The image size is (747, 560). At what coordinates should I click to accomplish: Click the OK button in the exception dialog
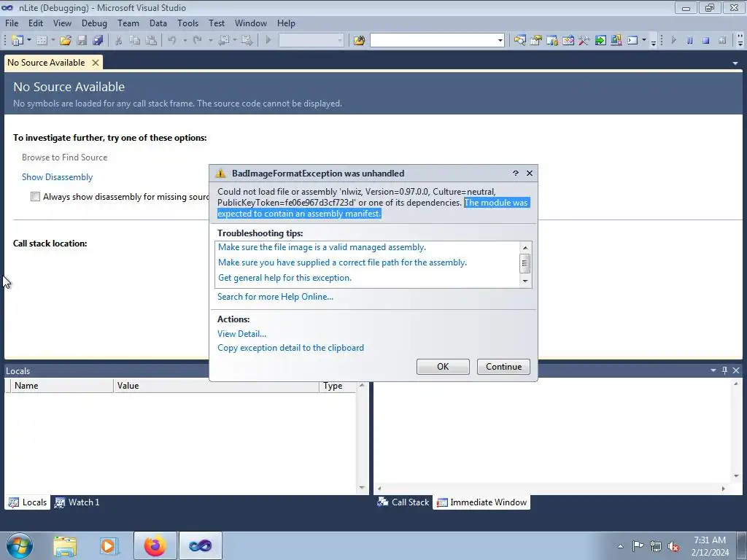point(443,367)
